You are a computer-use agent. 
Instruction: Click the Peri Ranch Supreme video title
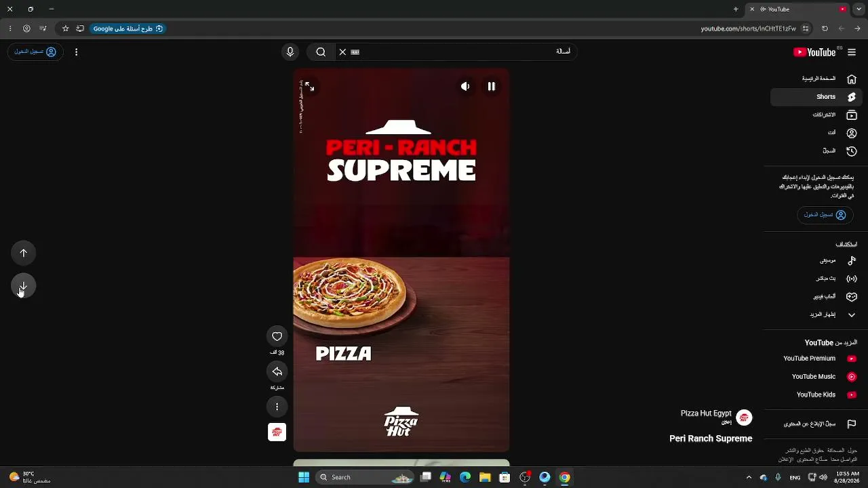[x=711, y=439]
